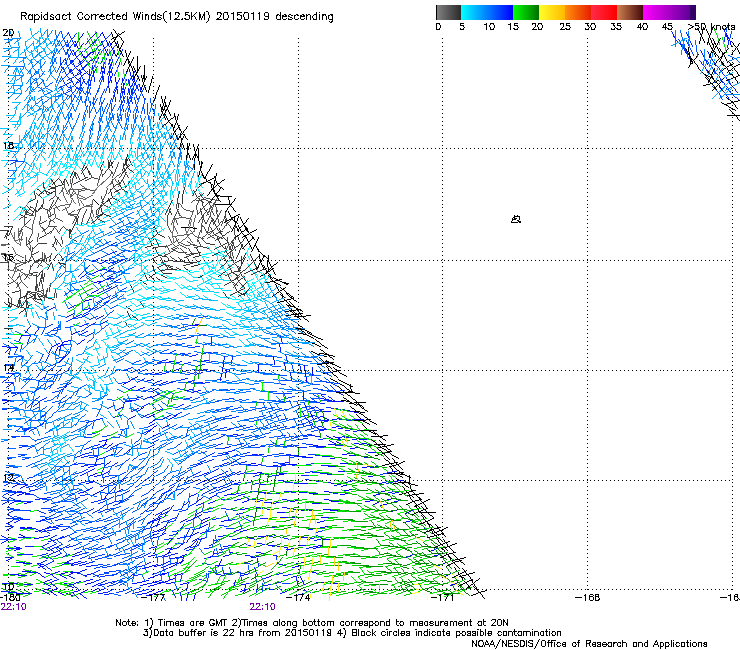The height and width of the screenshot is (650, 740).
Task: Click the ">50 knots" legend label
Action: [x=711, y=27]
